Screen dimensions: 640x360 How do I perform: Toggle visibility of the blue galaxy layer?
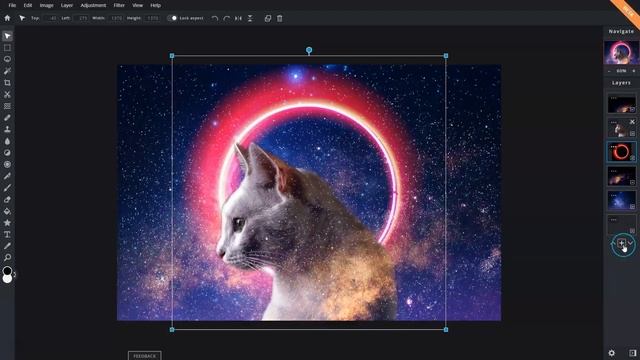tap(632, 207)
